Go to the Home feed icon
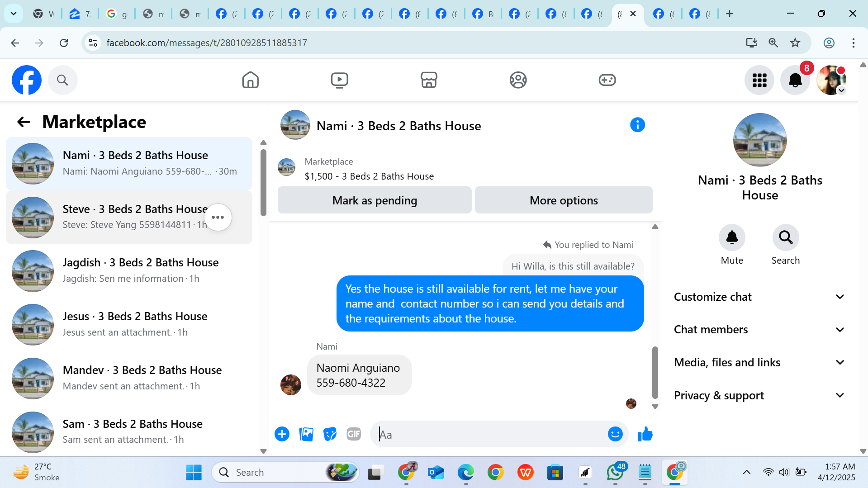Viewport: 868px width, 488px height. click(x=250, y=80)
